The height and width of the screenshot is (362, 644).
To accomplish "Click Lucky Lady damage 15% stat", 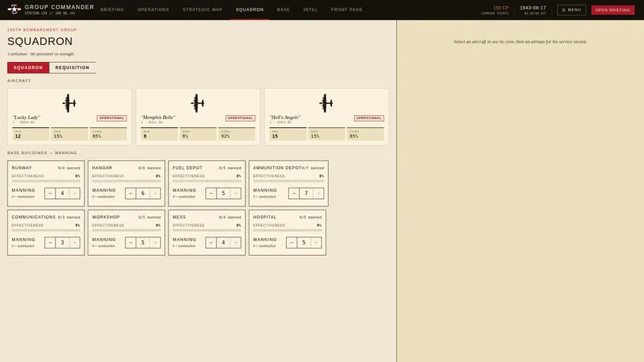I will coord(70,134).
